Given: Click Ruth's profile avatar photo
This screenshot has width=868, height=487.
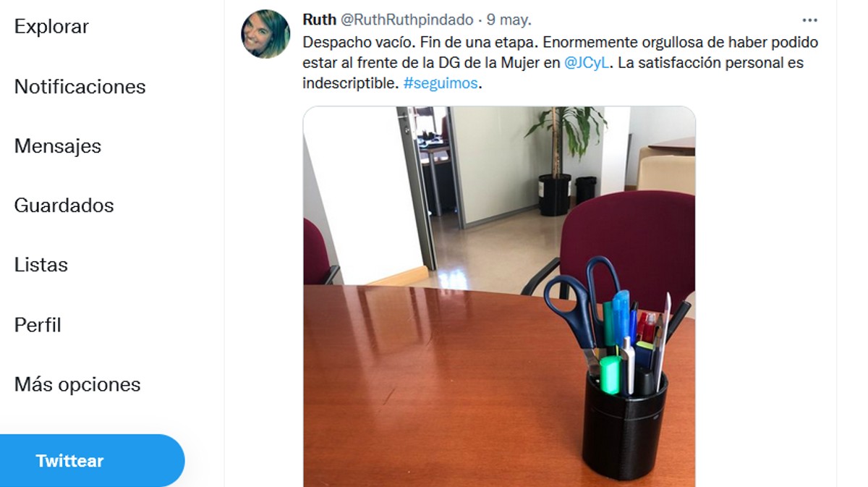Looking at the screenshot, I should (x=265, y=34).
